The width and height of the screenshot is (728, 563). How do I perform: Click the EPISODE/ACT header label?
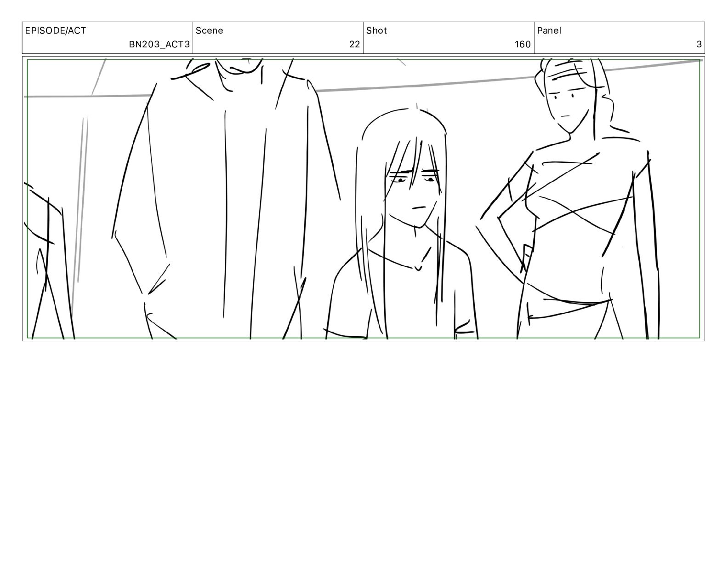pyautogui.click(x=56, y=31)
